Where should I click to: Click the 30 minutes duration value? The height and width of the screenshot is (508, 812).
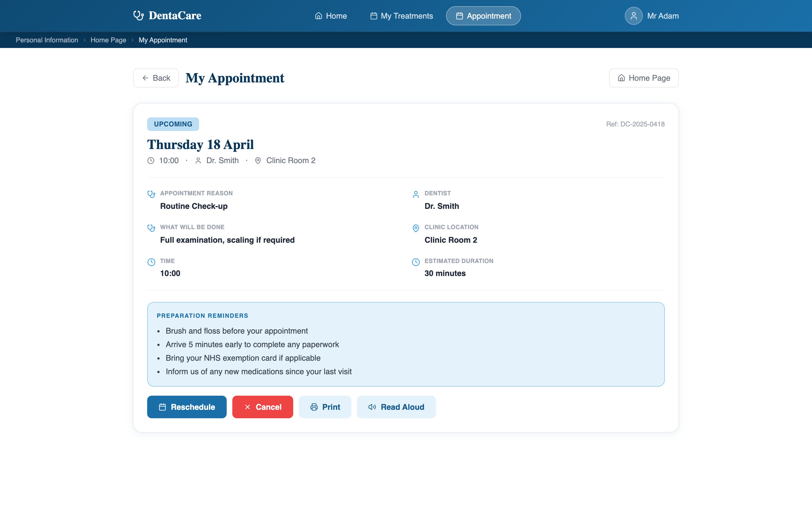coord(445,273)
